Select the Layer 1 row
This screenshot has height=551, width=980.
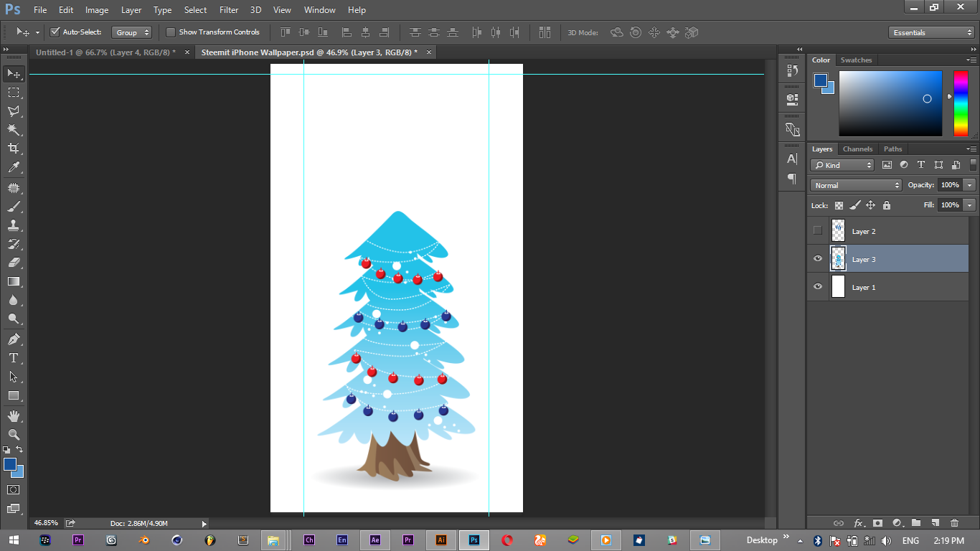[x=887, y=287]
